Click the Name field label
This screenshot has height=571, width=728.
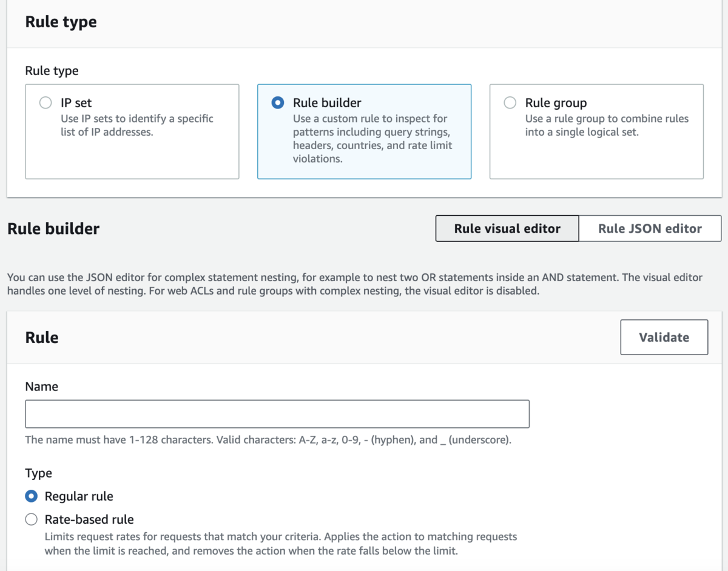click(42, 387)
